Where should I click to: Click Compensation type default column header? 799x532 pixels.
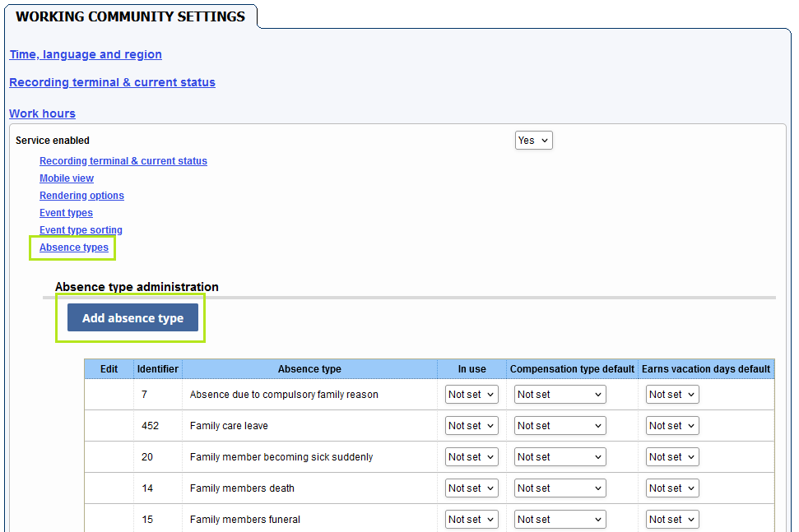tap(572, 369)
